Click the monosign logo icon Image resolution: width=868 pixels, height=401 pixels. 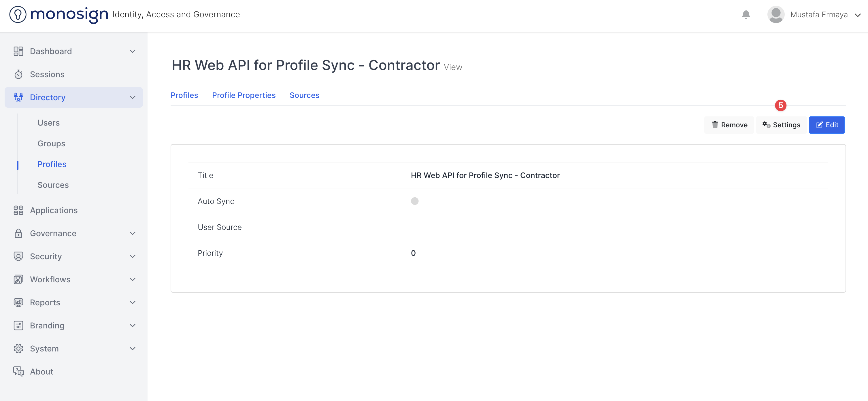18,14
